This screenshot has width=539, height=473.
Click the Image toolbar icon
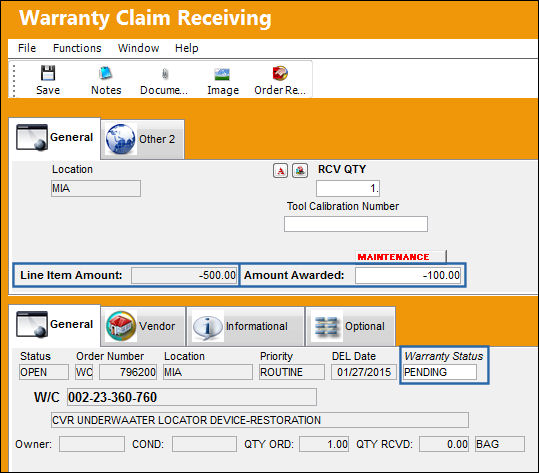coord(222,74)
